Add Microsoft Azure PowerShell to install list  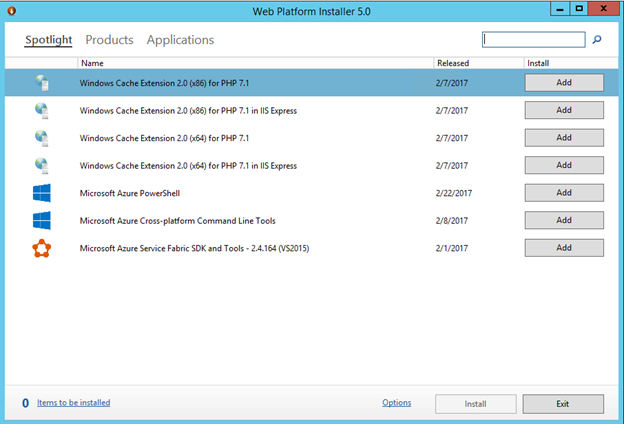564,192
